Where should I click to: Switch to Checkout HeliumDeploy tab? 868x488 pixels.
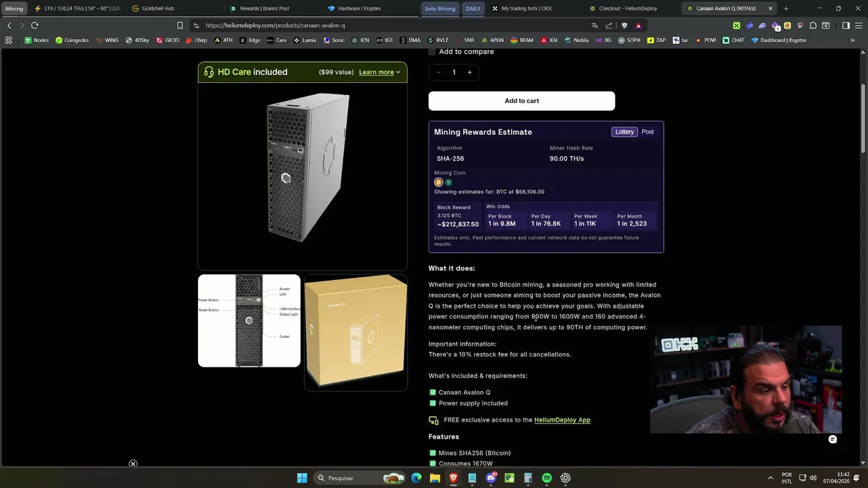pos(628,9)
